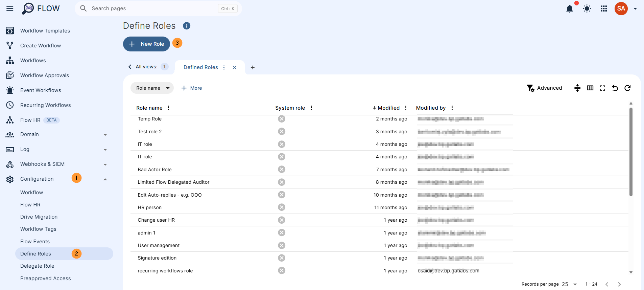Add More filters
Image resolution: width=644 pixels, height=290 pixels.
tap(192, 88)
